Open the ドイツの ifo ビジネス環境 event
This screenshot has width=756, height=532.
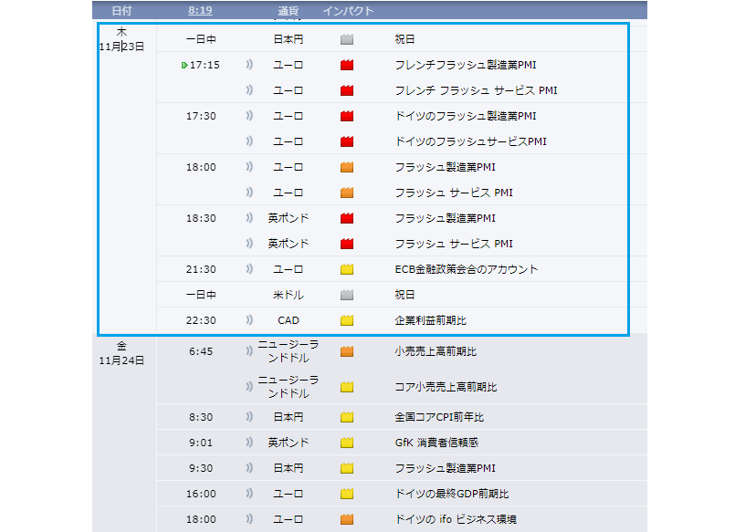[x=456, y=519]
